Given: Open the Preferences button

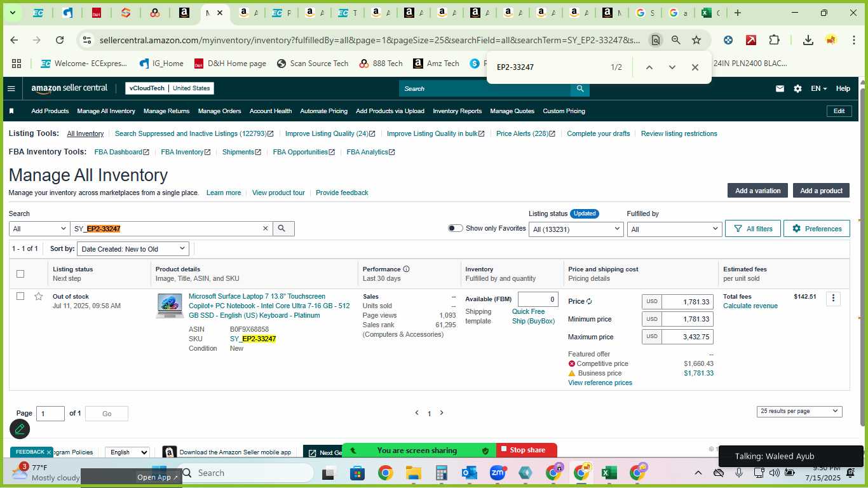Looking at the screenshot, I should [x=817, y=229].
